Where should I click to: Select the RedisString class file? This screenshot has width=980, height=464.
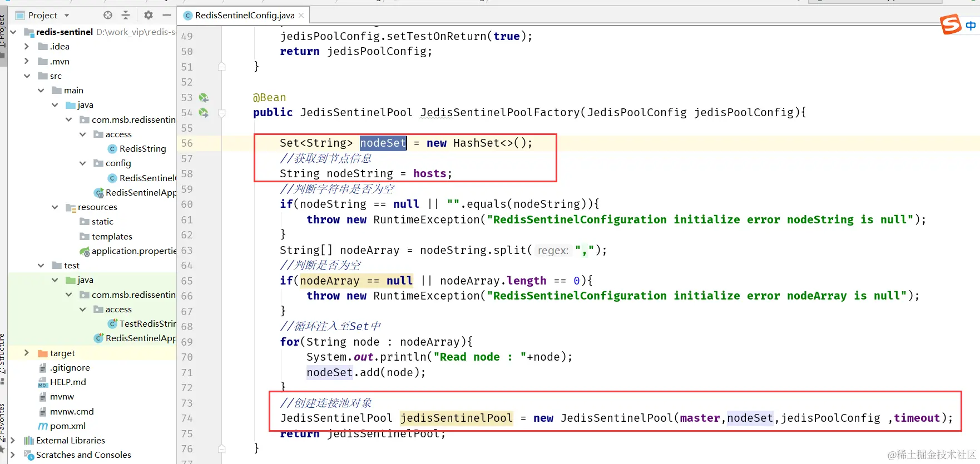[142, 149]
